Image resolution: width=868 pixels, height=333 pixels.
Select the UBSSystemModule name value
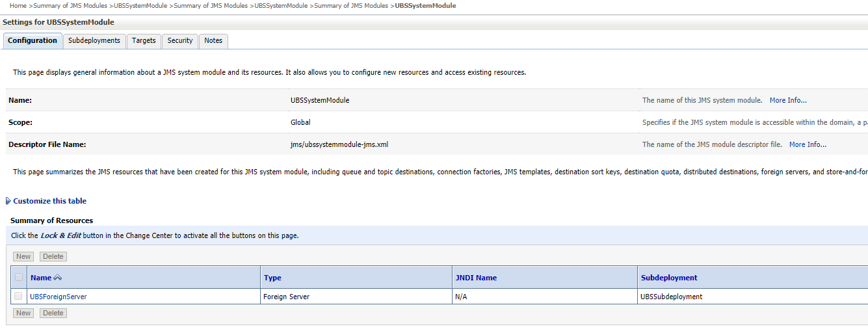320,100
